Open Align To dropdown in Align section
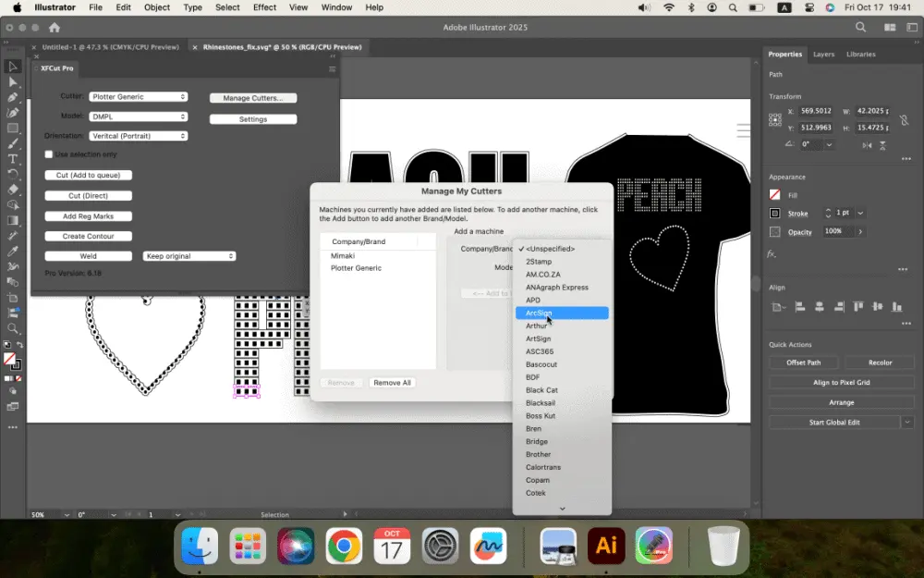Viewport: 924px width, 578px height. tap(779, 307)
